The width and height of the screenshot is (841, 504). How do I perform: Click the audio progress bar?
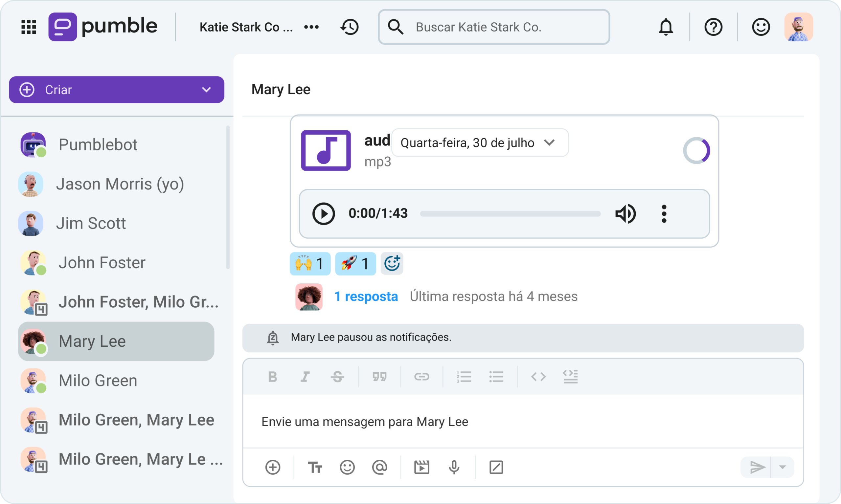point(510,214)
